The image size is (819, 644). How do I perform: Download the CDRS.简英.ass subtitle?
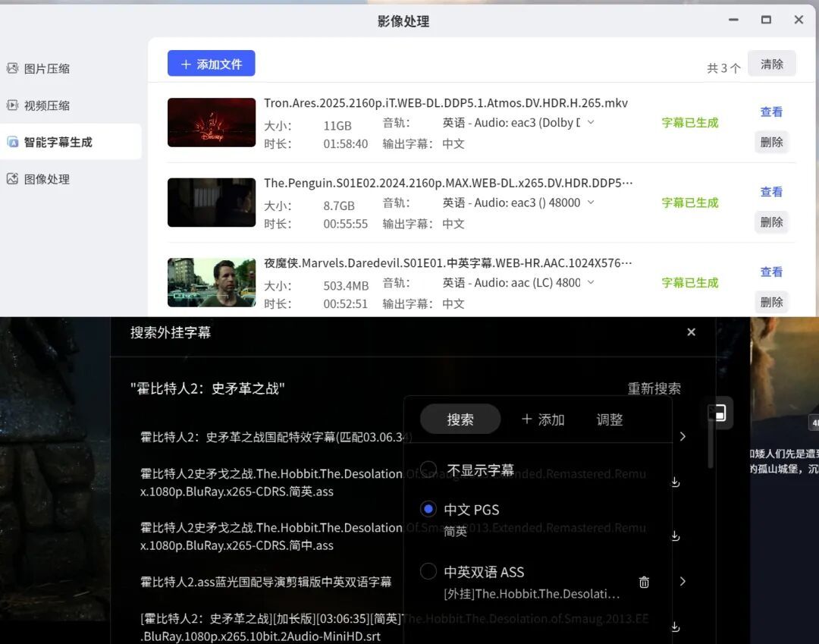pyautogui.click(x=676, y=482)
